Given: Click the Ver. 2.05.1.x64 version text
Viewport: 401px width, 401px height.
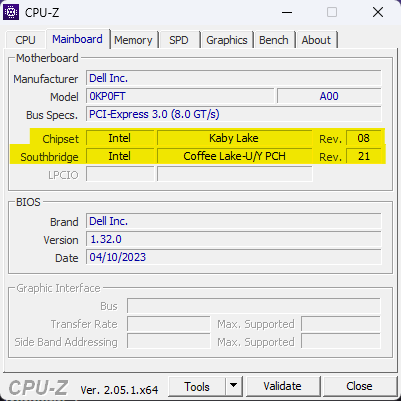Looking at the screenshot, I should pyautogui.click(x=119, y=390).
